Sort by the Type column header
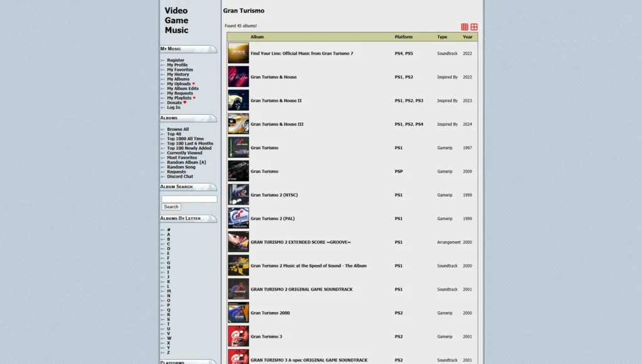 [x=442, y=37]
